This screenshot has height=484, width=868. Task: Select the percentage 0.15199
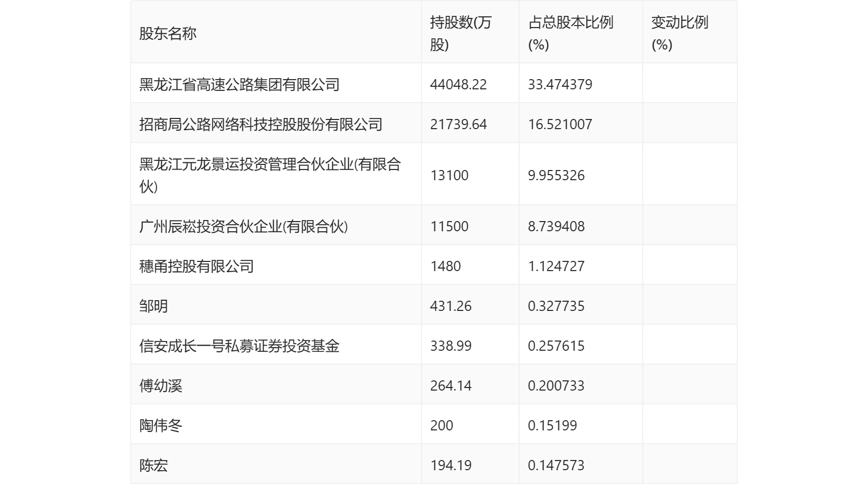552,425
